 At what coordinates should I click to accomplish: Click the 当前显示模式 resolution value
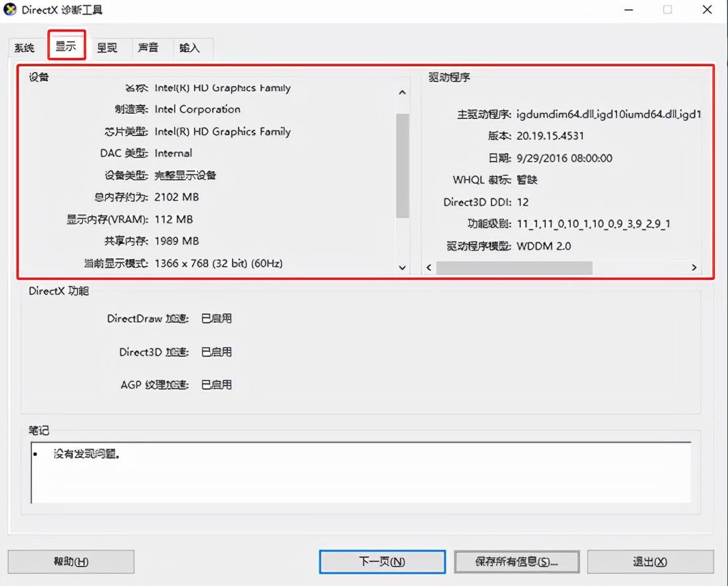tap(218, 263)
